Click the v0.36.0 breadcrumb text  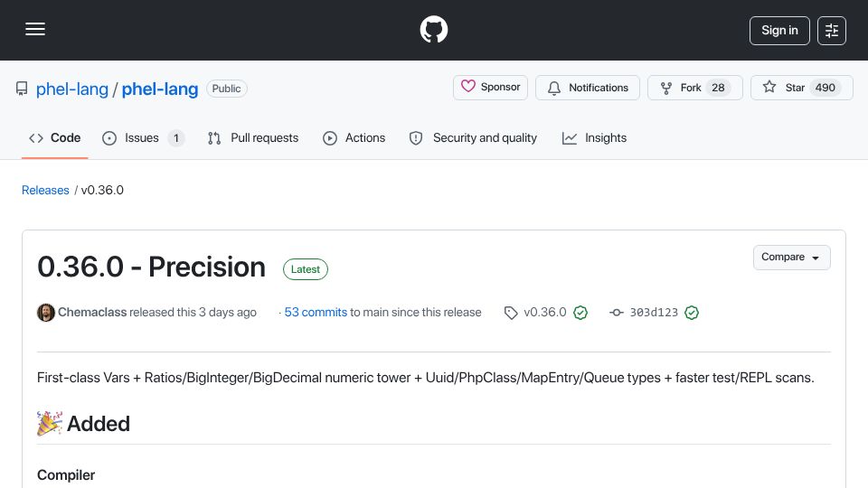click(x=102, y=190)
